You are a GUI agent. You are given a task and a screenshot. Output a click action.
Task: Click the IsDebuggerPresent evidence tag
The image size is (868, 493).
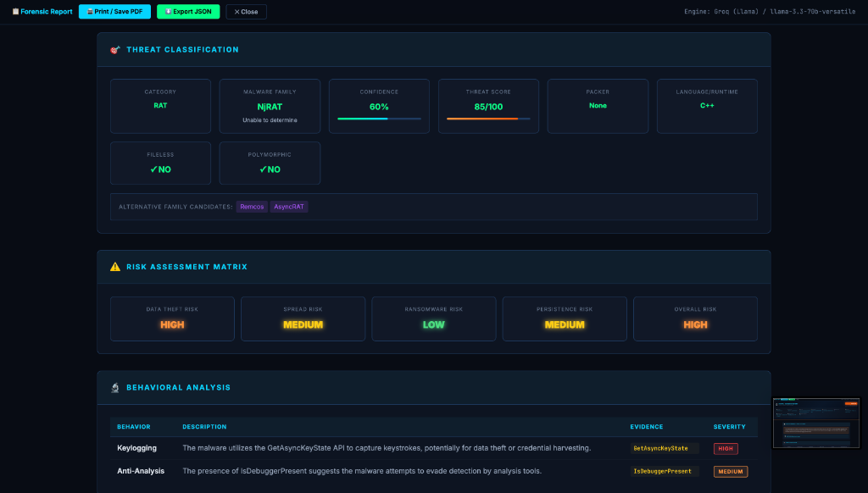pos(665,472)
